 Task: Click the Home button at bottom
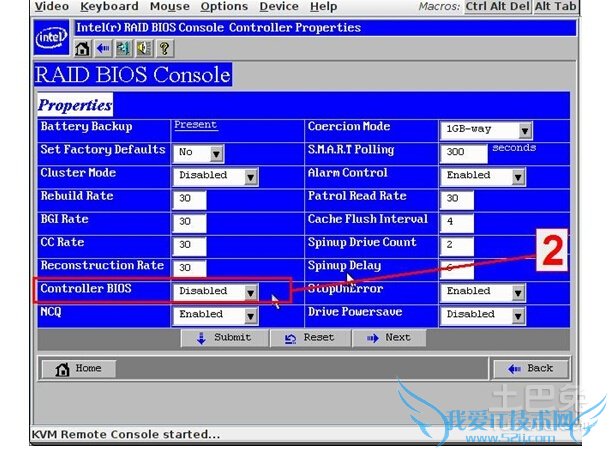point(79,369)
